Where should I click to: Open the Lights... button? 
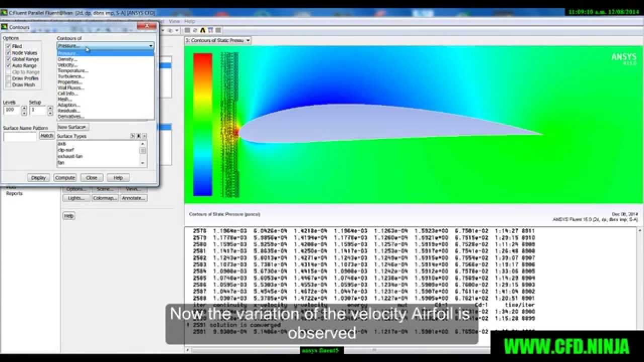tap(76, 198)
